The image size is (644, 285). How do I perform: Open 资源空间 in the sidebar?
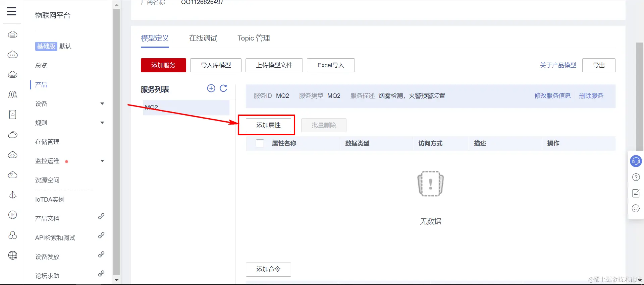point(47,180)
